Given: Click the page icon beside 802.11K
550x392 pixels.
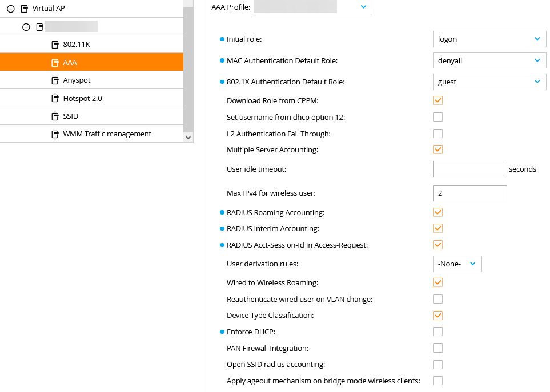Looking at the screenshot, I should [x=55, y=45].
